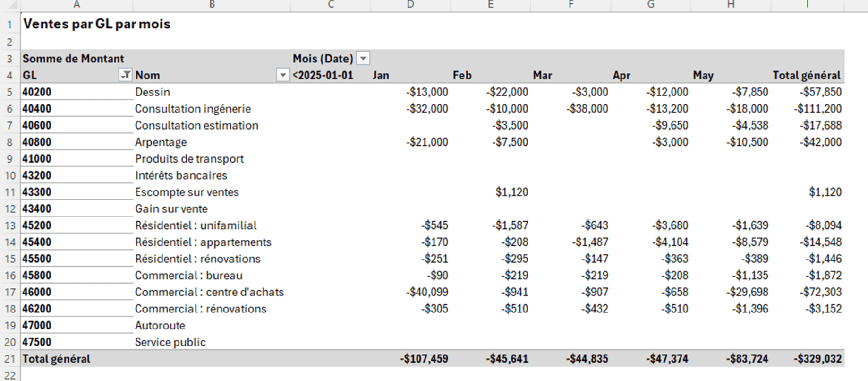Viewport: 868px width, 381px height.
Task: Open the GL filter funnel button
Action: click(x=125, y=75)
